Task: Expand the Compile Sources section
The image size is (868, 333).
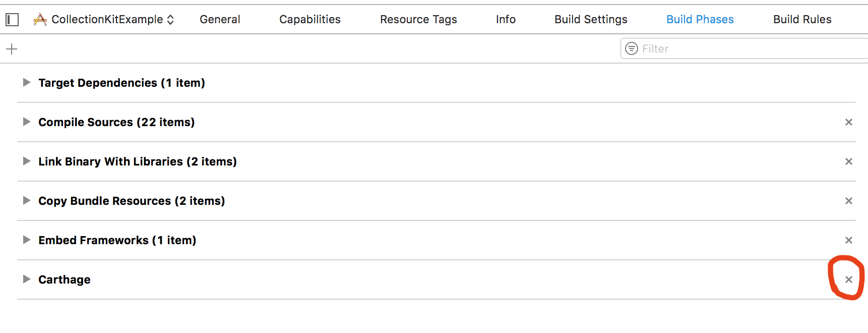Action: click(x=26, y=122)
